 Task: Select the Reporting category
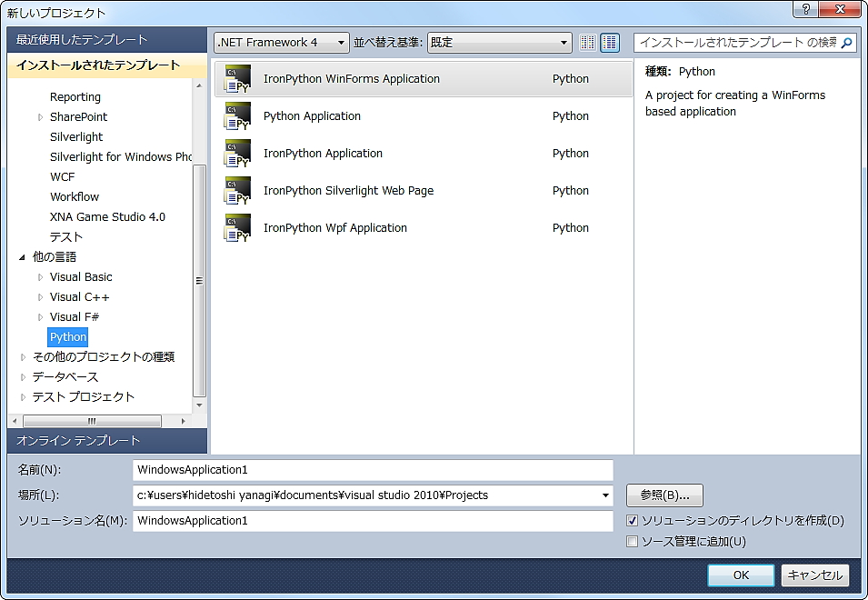click(x=75, y=97)
